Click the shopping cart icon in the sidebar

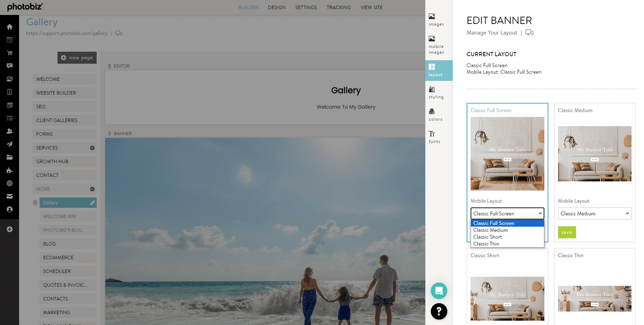(x=9, y=52)
